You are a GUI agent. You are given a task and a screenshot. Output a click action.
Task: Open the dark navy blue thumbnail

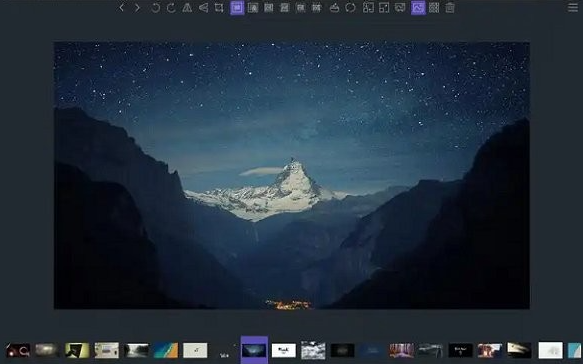[x=372, y=350]
